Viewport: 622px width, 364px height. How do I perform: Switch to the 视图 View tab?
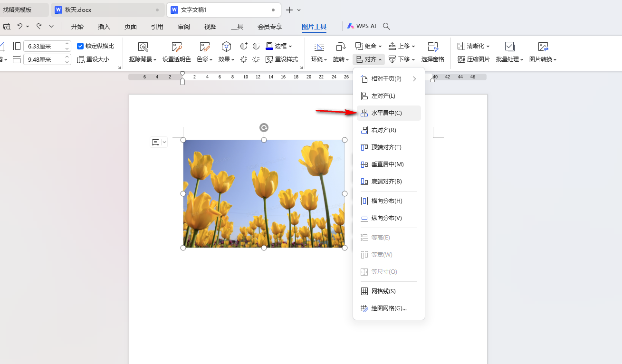[211, 27]
